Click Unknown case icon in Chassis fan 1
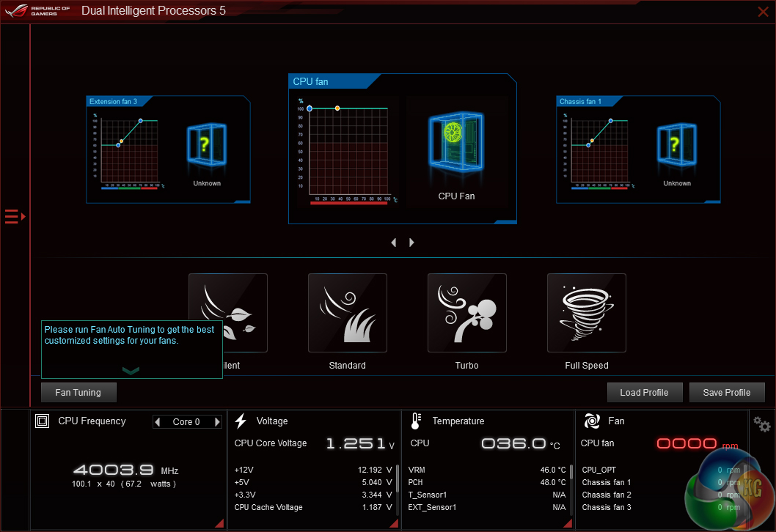 (x=677, y=145)
